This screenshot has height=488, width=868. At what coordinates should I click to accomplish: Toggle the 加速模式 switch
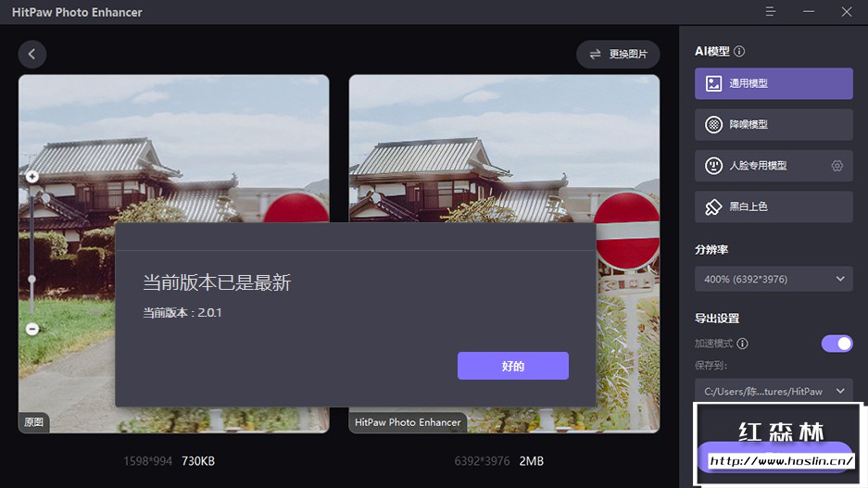[x=837, y=344]
